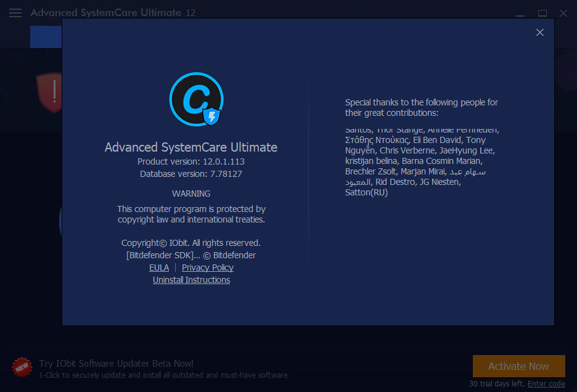Open the Uninstall Instructions link
The height and width of the screenshot is (392, 577).
[x=191, y=280]
